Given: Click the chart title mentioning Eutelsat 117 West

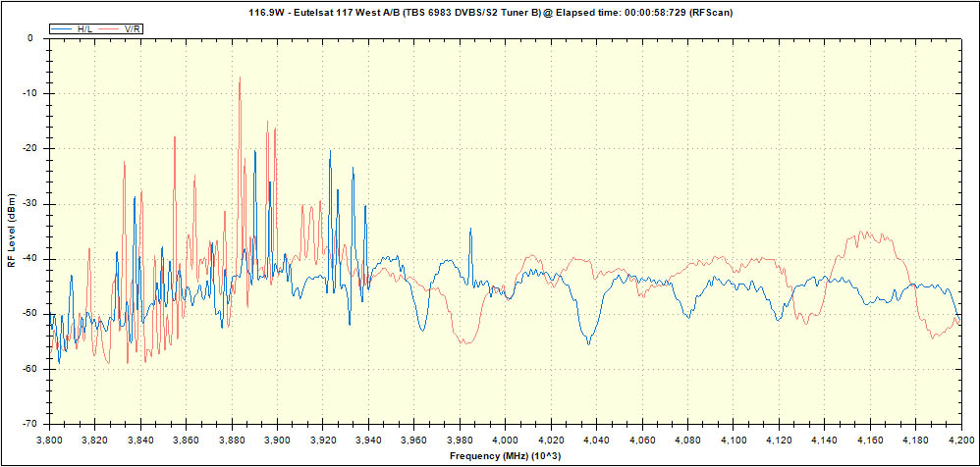Looking at the screenshot, I should 490,12.
